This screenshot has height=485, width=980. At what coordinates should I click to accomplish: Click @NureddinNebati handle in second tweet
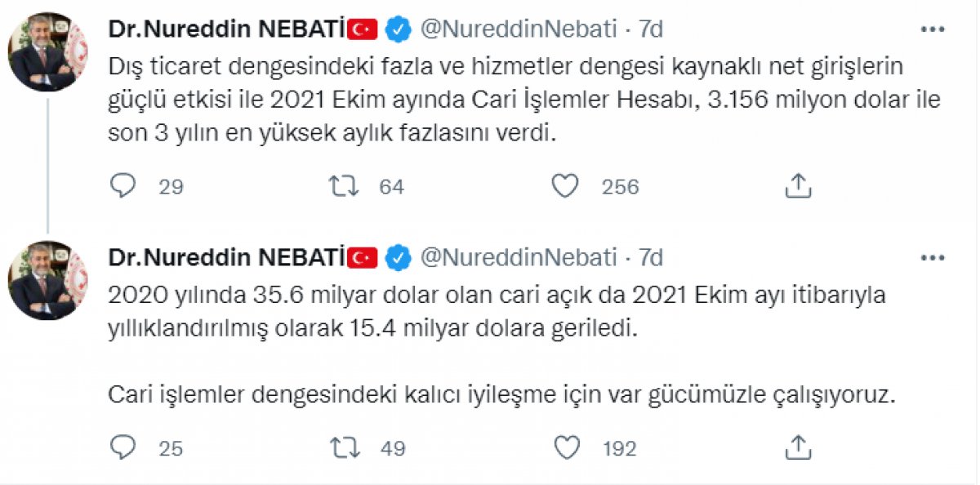pyautogui.click(x=518, y=258)
